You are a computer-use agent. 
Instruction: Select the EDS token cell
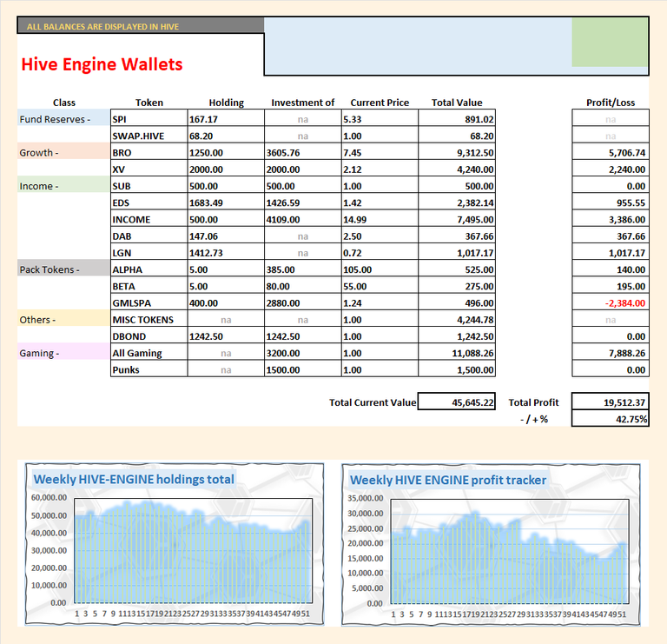pyautogui.click(x=149, y=202)
